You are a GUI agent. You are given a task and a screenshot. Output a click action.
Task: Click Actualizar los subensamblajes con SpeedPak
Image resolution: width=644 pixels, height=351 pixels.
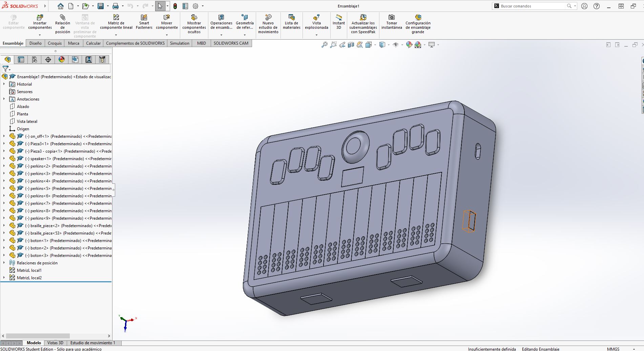tap(363, 24)
